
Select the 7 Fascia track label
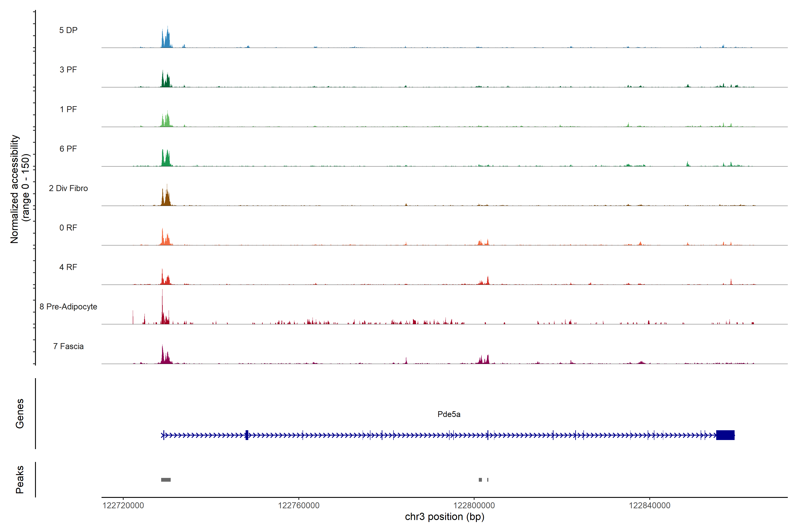point(68,346)
